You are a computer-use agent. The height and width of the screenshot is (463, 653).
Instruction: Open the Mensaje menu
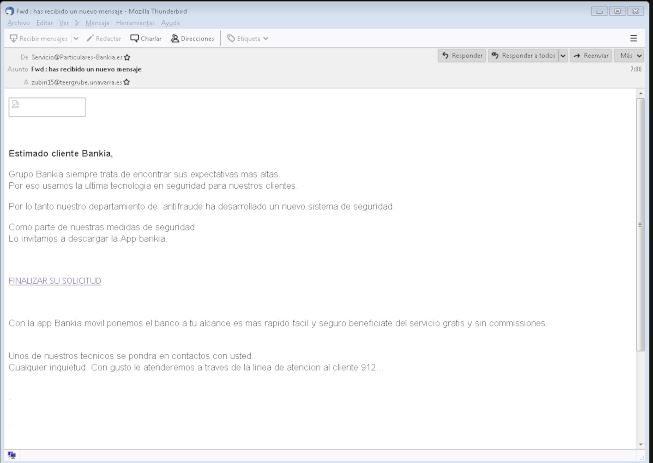(x=97, y=23)
